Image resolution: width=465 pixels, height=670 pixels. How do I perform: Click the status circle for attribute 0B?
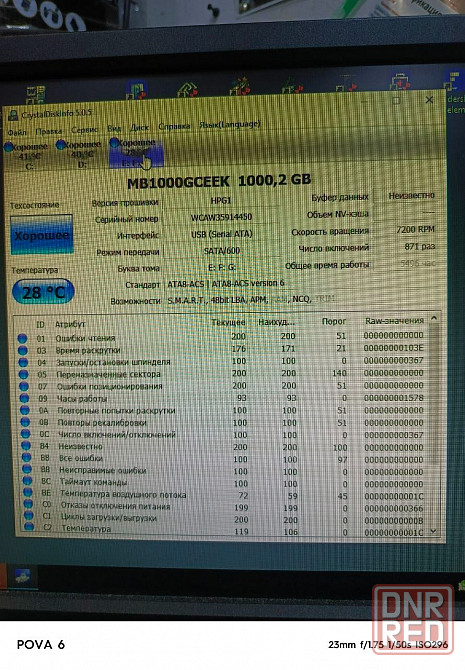(25, 423)
